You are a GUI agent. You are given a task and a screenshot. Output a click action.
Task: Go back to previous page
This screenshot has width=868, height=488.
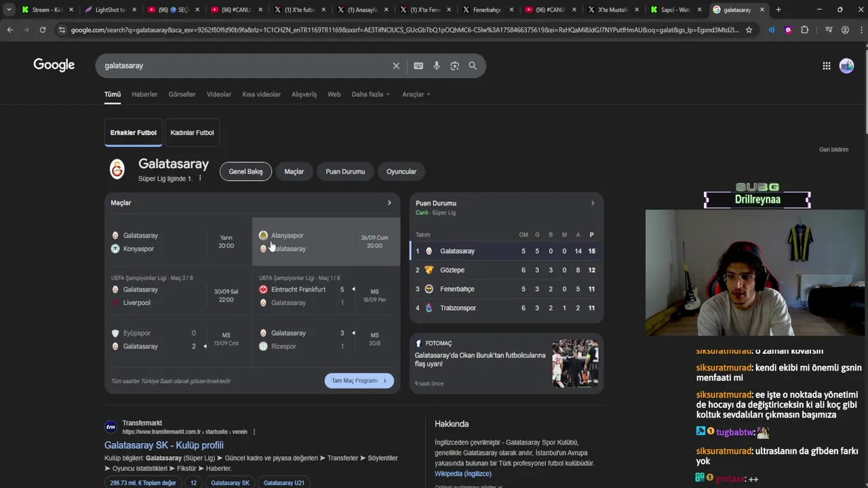tap(9, 30)
